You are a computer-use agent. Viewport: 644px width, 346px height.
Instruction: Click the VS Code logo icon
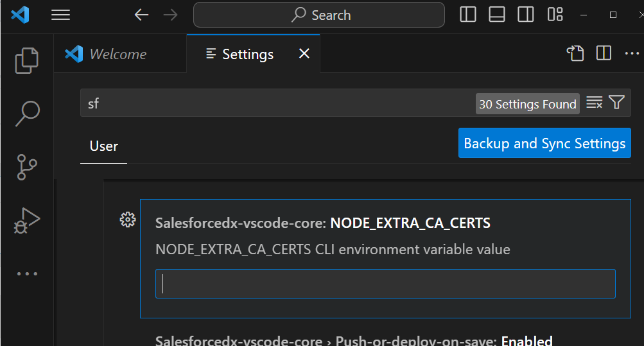point(20,15)
